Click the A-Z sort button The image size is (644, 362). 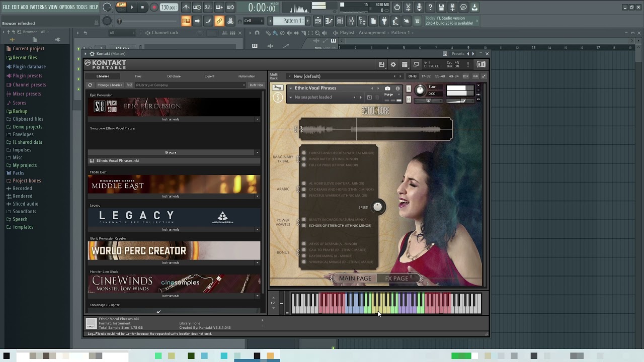(129, 85)
